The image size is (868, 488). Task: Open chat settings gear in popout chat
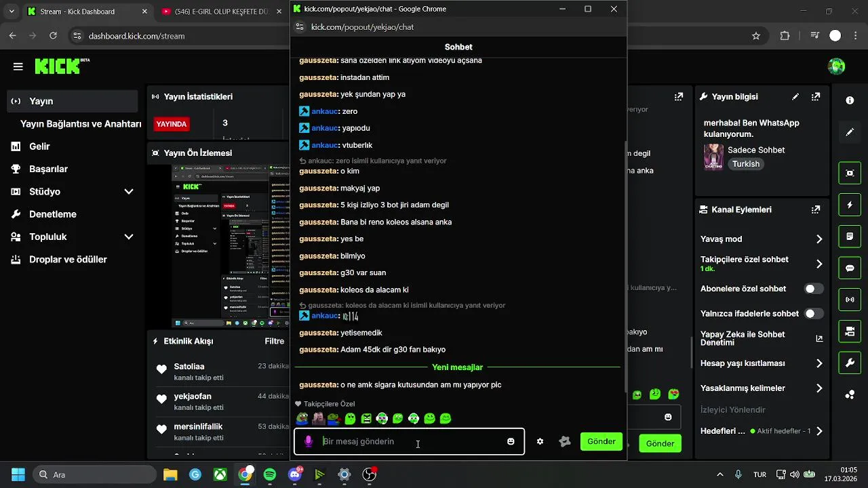(x=540, y=441)
